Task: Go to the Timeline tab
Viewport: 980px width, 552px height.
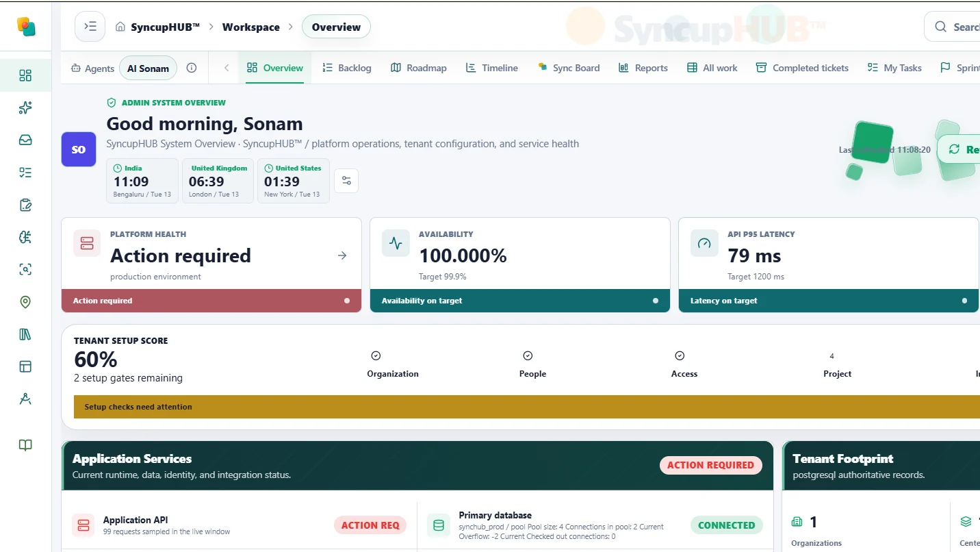Action: point(492,68)
